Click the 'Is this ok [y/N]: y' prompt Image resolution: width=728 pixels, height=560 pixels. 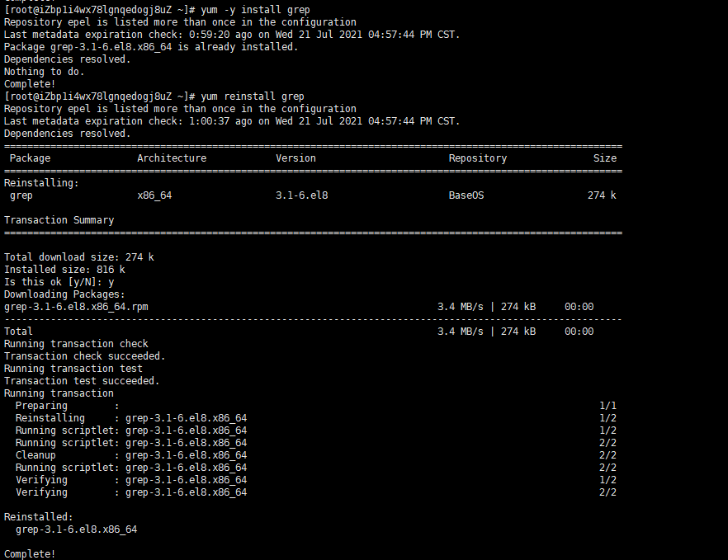[x=59, y=282]
